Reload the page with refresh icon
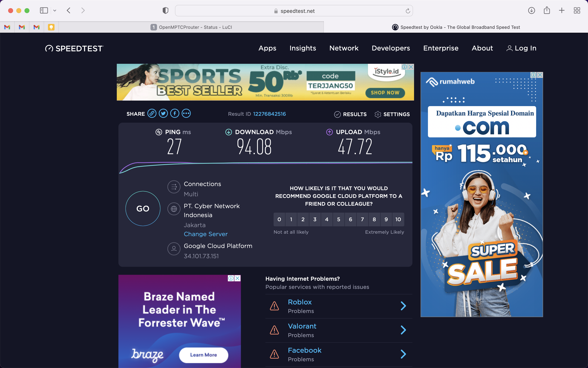The width and height of the screenshot is (588, 368). (x=408, y=11)
